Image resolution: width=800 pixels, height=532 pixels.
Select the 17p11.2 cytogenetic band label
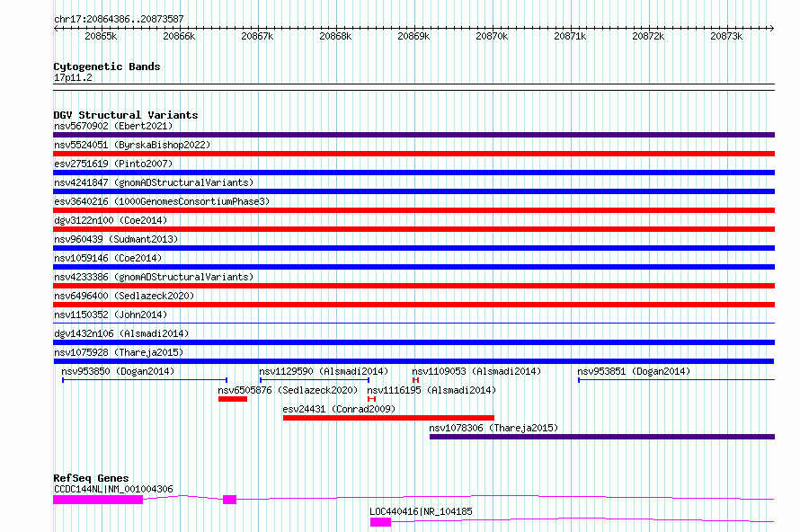click(x=73, y=77)
